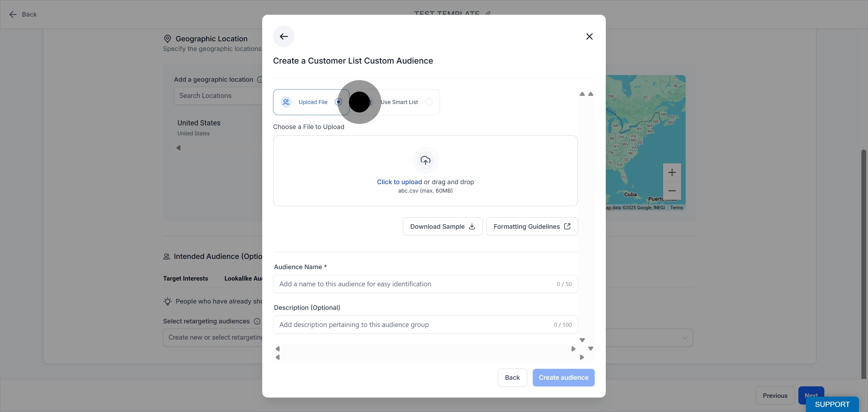Click the scroll-up arrow in modal
Viewport: 868px width, 412px height.
click(582, 94)
